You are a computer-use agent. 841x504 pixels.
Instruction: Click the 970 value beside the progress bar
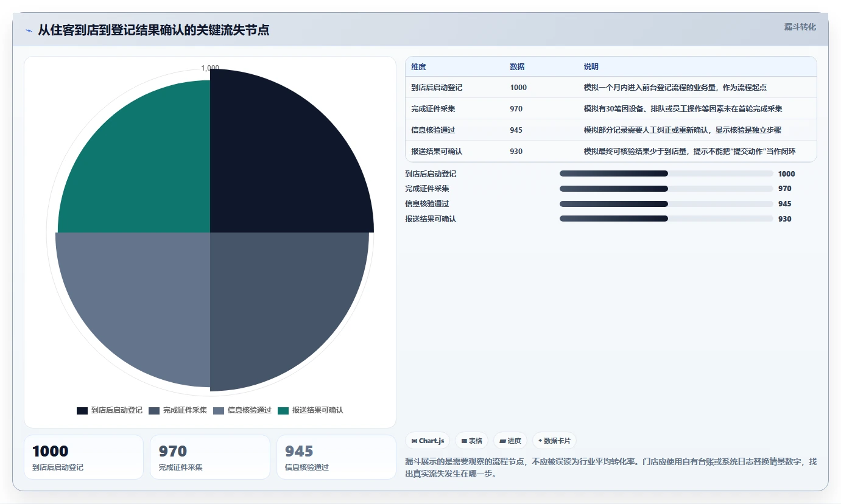pyautogui.click(x=784, y=189)
